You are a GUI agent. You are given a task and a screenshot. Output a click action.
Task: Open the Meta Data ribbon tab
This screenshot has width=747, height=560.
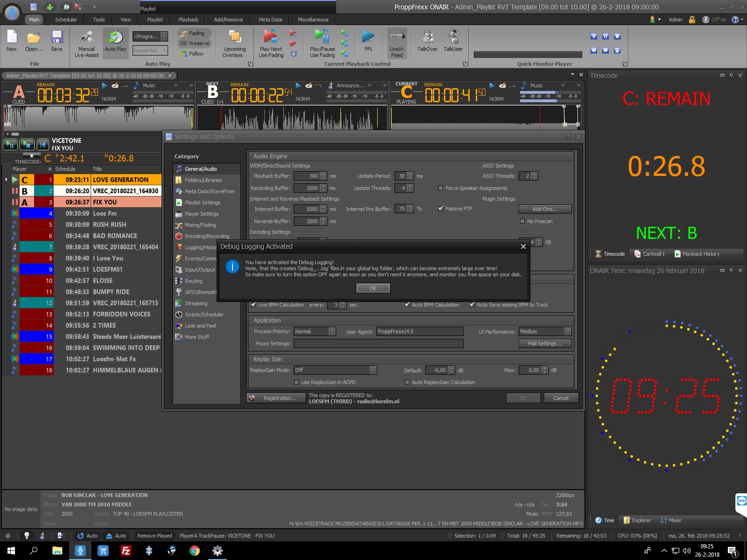pyautogui.click(x=270, y=20)
